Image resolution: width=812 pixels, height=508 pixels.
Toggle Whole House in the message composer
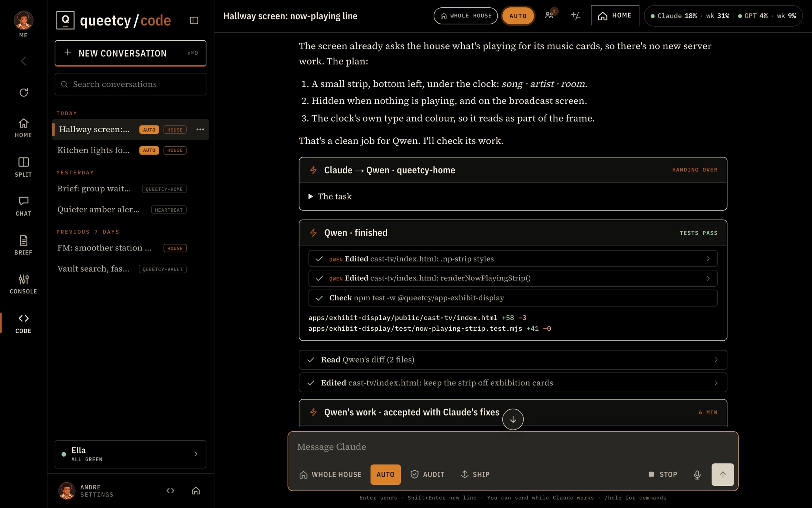coord(330,474)
